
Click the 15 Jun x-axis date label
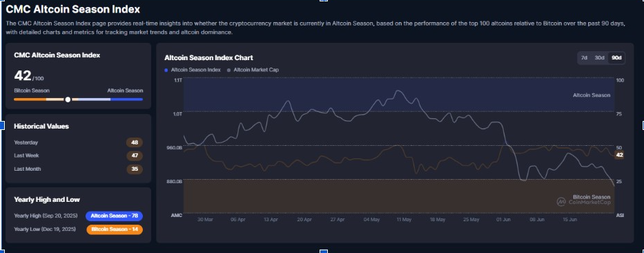coord(570,220)
